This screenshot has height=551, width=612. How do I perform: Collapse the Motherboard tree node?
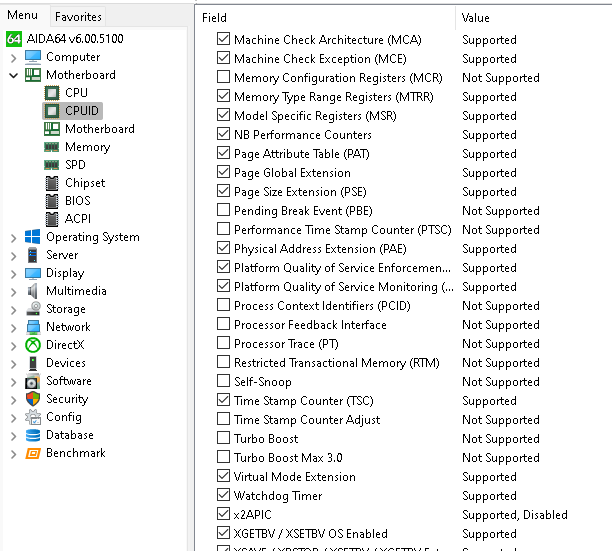[x=13, y=75]
